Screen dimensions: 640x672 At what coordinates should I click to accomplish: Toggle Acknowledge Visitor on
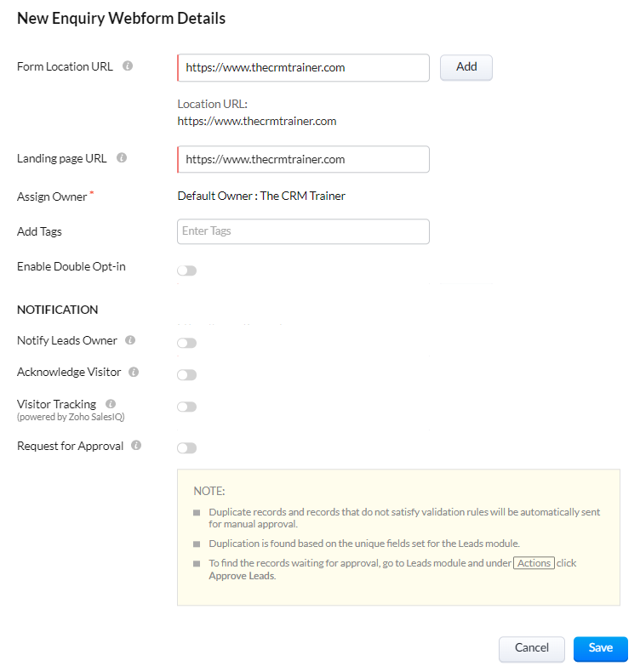coord(186,374)
